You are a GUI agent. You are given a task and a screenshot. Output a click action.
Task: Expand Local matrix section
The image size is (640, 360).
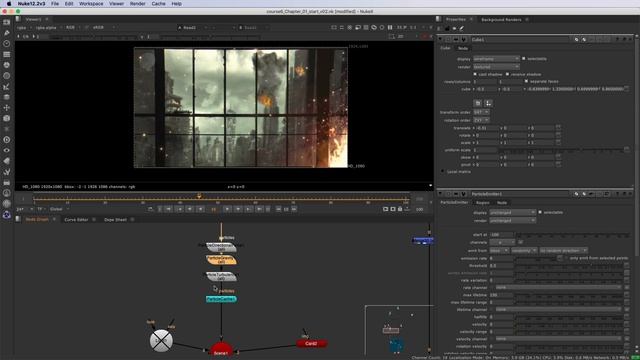coord(442,171)
